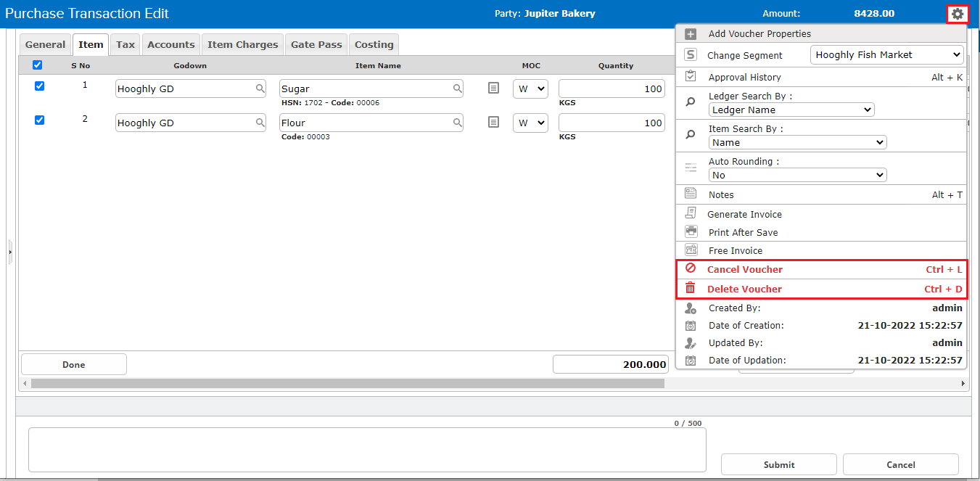980x481 pixels.
Task: Click the Cancel Voucher prohibited icon
Action: click(691, 268)
